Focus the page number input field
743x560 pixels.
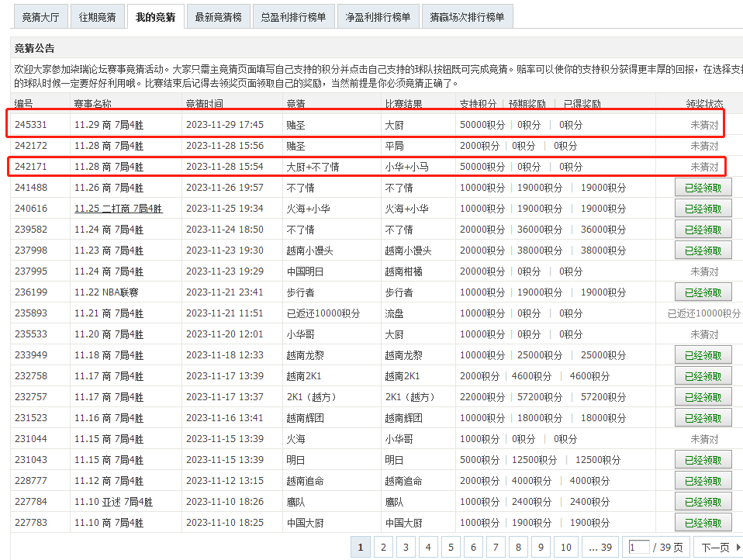pos(639,548)
